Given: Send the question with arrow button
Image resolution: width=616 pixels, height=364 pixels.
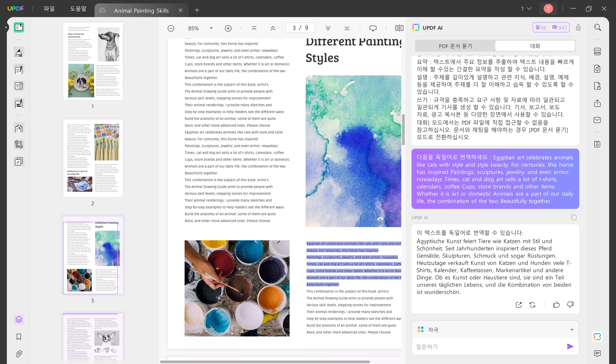Looking at the screenshot, I should [570, 346].
